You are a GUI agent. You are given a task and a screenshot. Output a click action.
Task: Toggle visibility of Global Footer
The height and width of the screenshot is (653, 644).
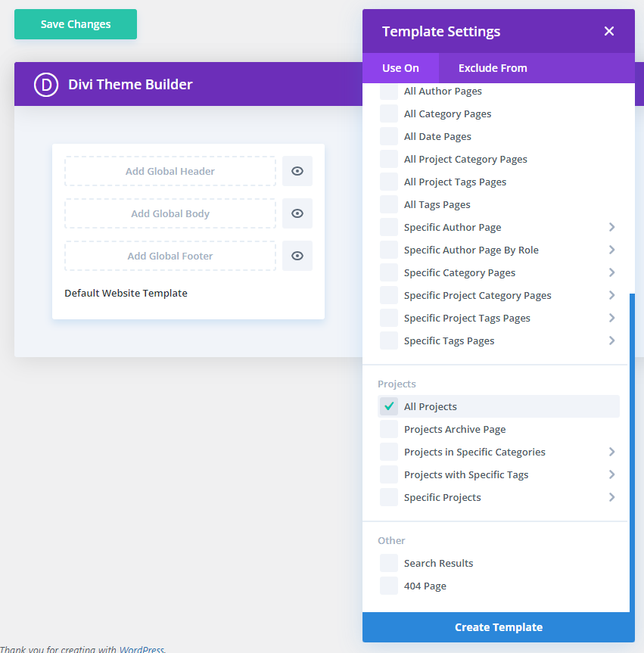tap(297, 256)
